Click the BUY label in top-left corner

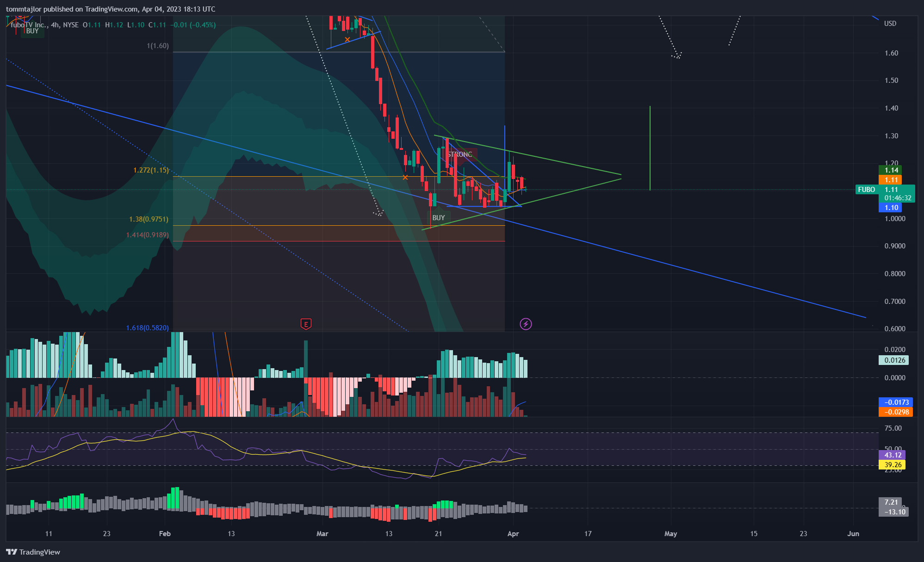click(32, 31)
